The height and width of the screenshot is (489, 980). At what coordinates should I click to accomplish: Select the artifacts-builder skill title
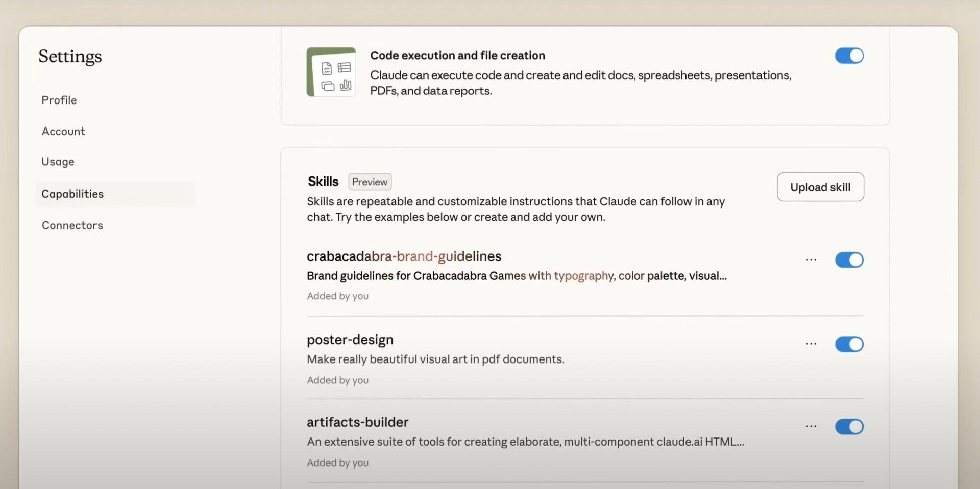tap(357, 422)
